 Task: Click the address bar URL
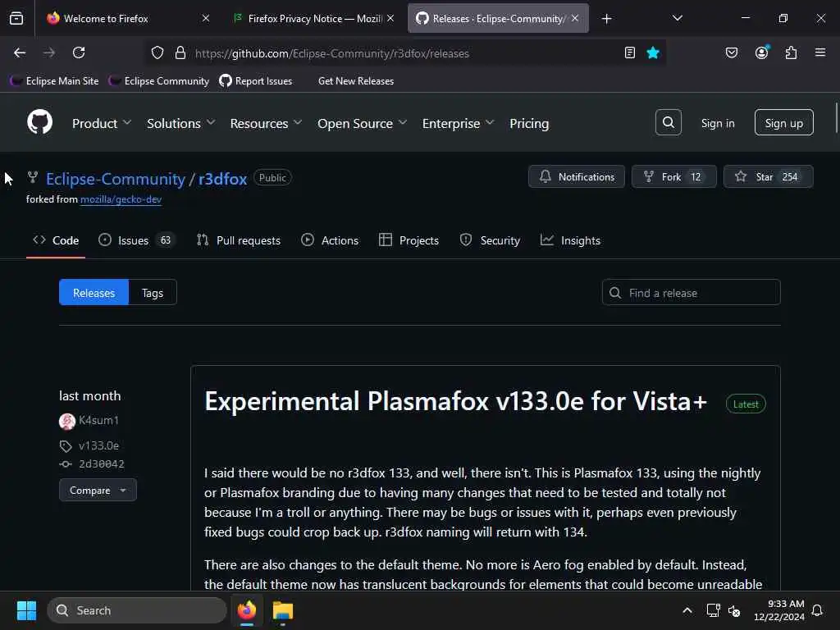click(x=332, y=53)
